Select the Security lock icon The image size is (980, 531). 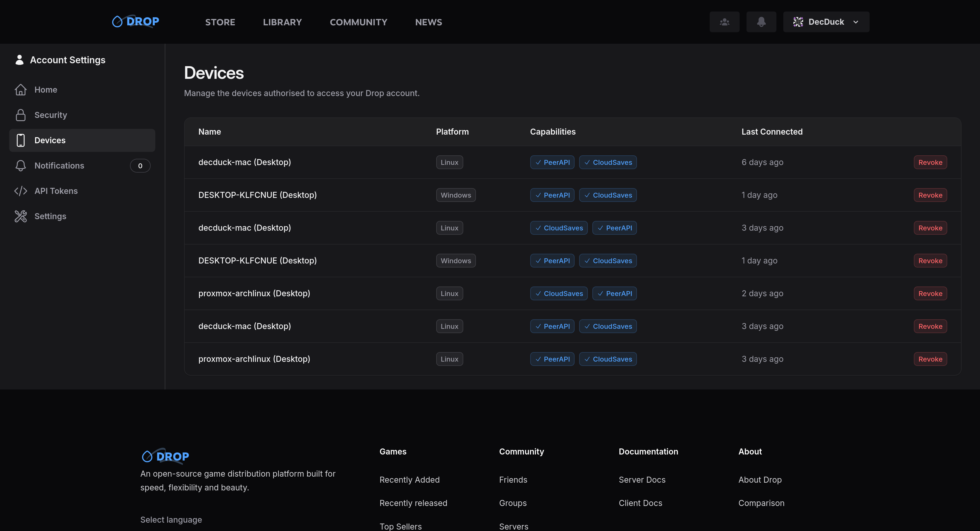[x=20, y=115]
